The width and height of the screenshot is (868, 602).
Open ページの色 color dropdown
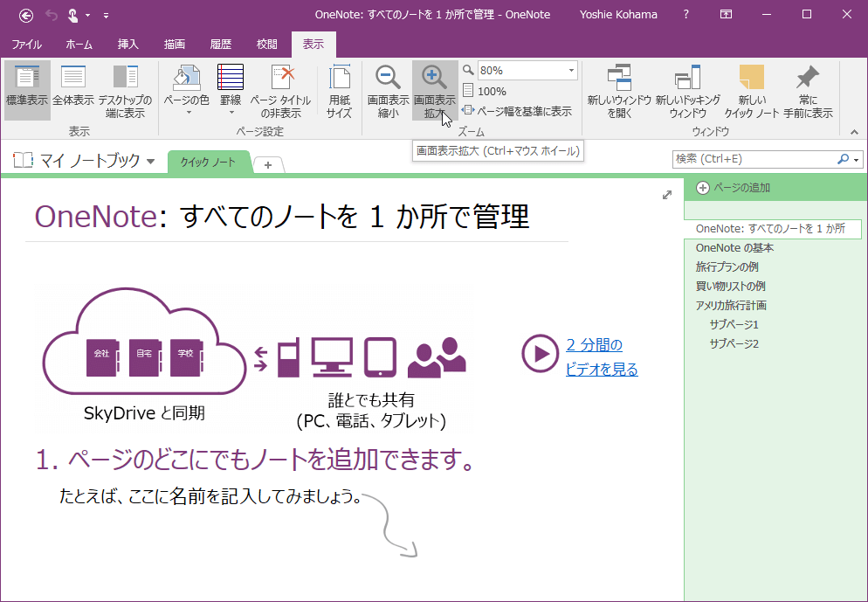187,91
